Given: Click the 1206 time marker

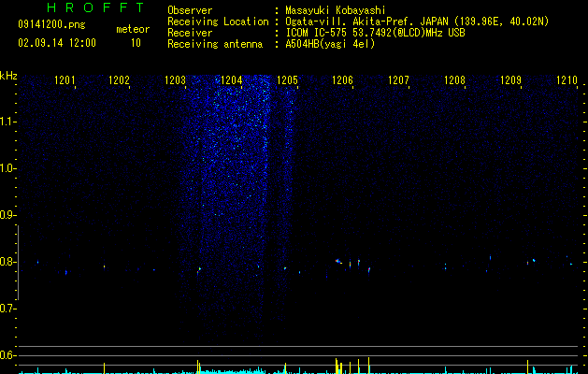Looking at the screenshot, I should click(x=343, y=80).
